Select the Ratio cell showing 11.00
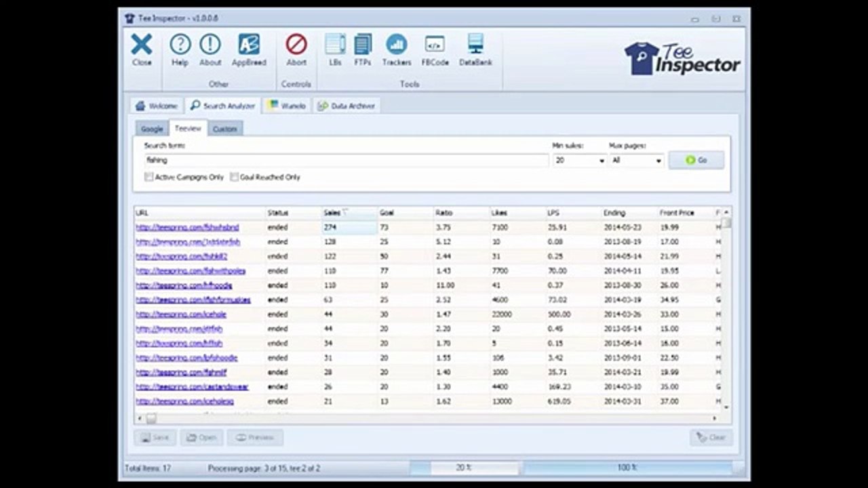868x488 pixels. click(461, 285)
